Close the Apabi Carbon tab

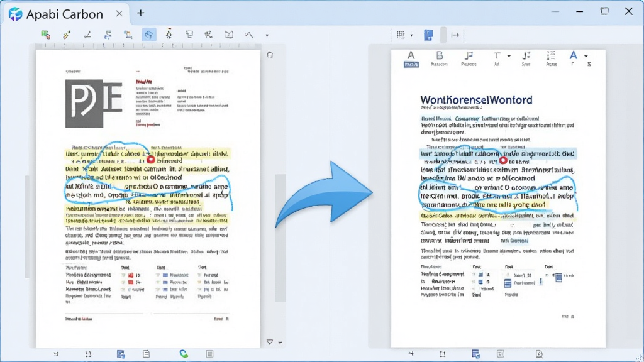pos(119,14)
